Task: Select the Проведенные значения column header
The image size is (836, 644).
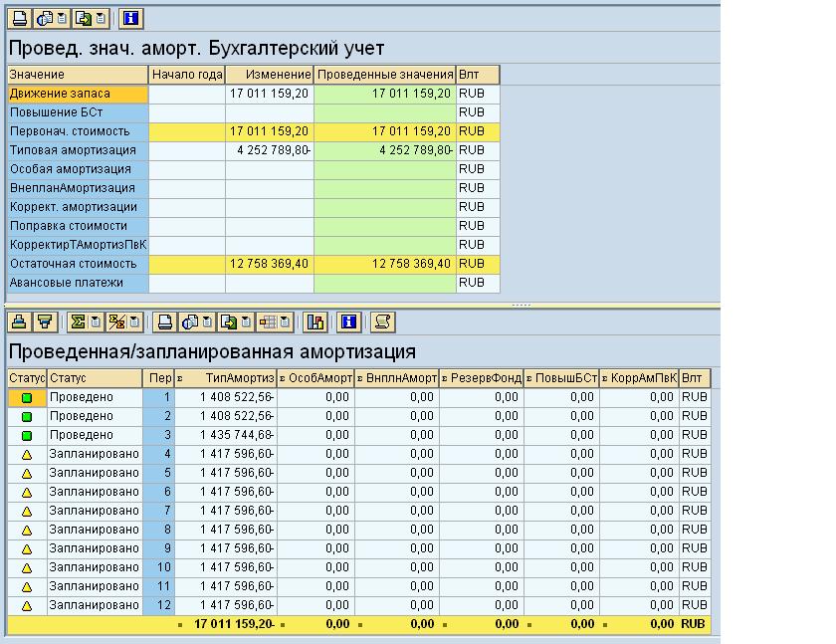Action: 384,75
